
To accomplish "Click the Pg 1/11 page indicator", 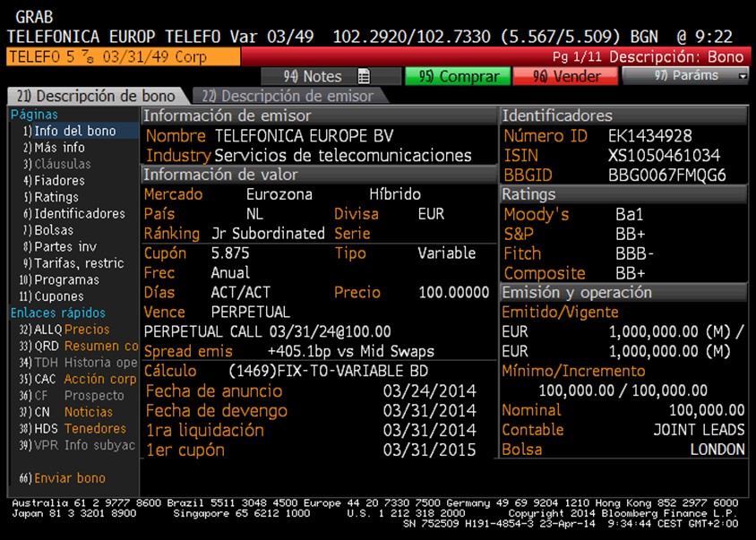I will click(577, 57).
